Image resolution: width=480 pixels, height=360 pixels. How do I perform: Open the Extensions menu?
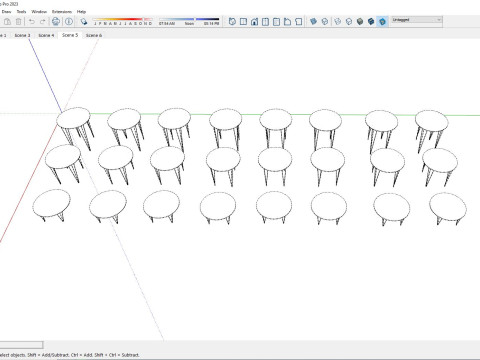pos(62,12)
